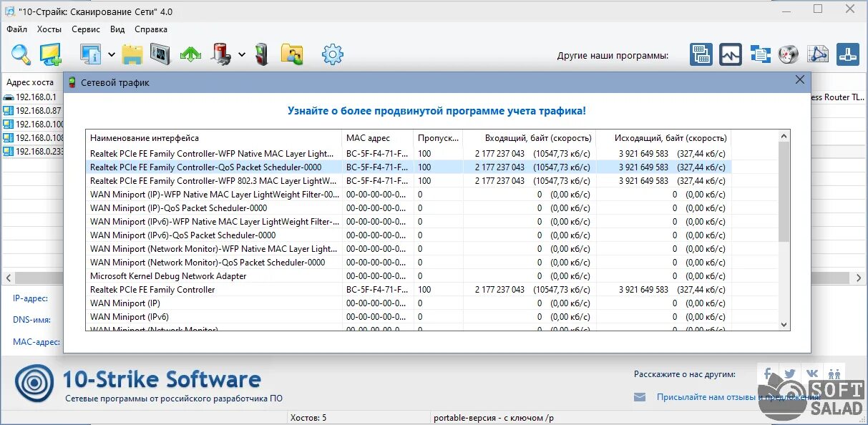Maximize the main application window
Screen dimensions: 868x425
click(x=818, y=9)
